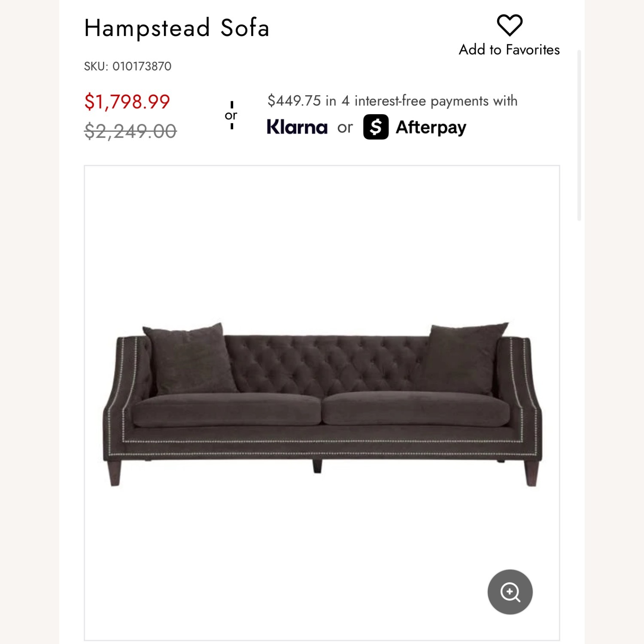Click the Afterpay wordmark next to its logo
This screenshot has width=644, height=644.
431,127
